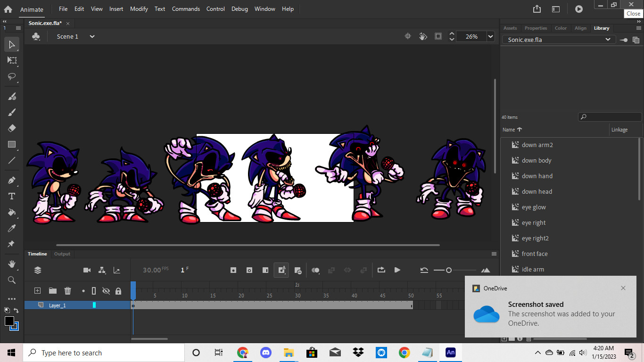The height and width of the screenshot is (362, 644).
Task: Open the Modify menu
Action: [x=139, y=8]
